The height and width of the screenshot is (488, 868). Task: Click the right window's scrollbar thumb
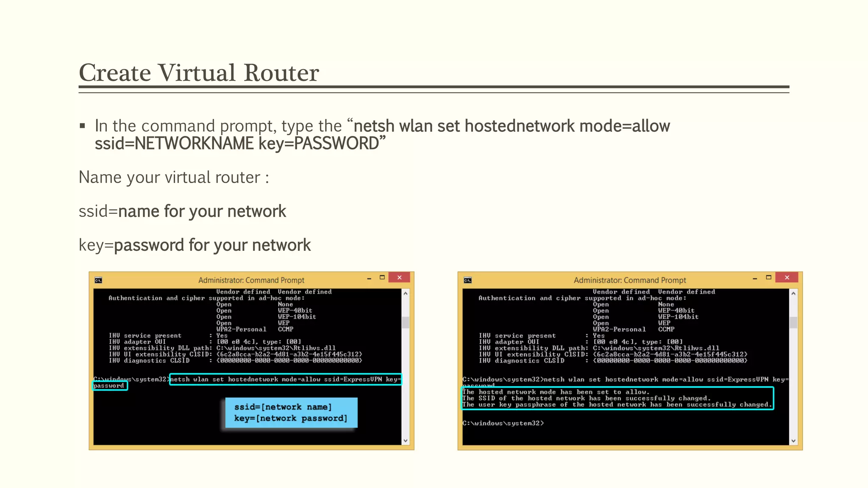coord(793,323)
